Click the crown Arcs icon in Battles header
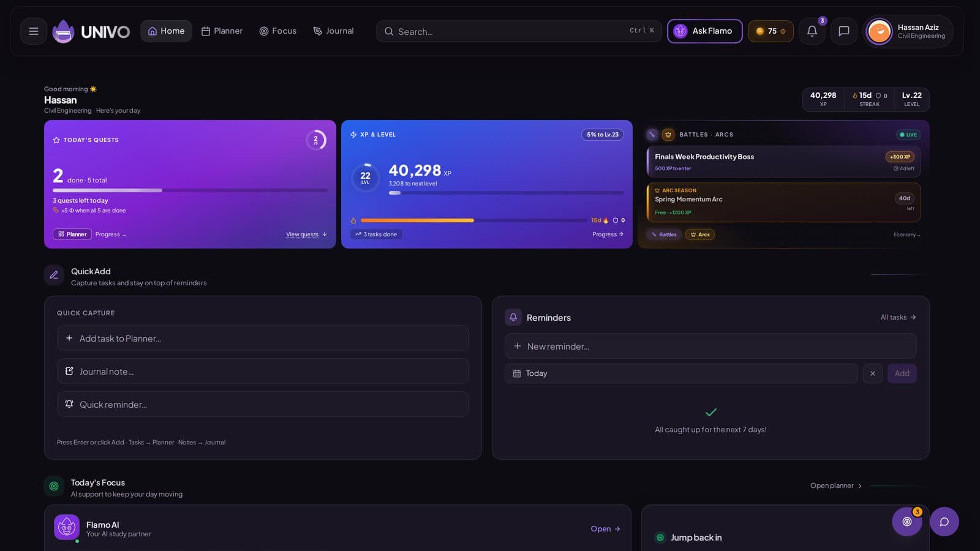 coord(668,134)
